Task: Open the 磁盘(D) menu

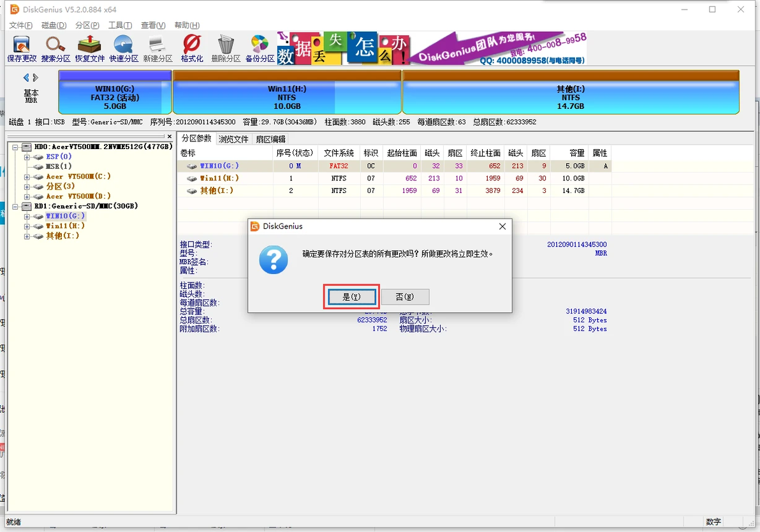Action: coord(52,25)
